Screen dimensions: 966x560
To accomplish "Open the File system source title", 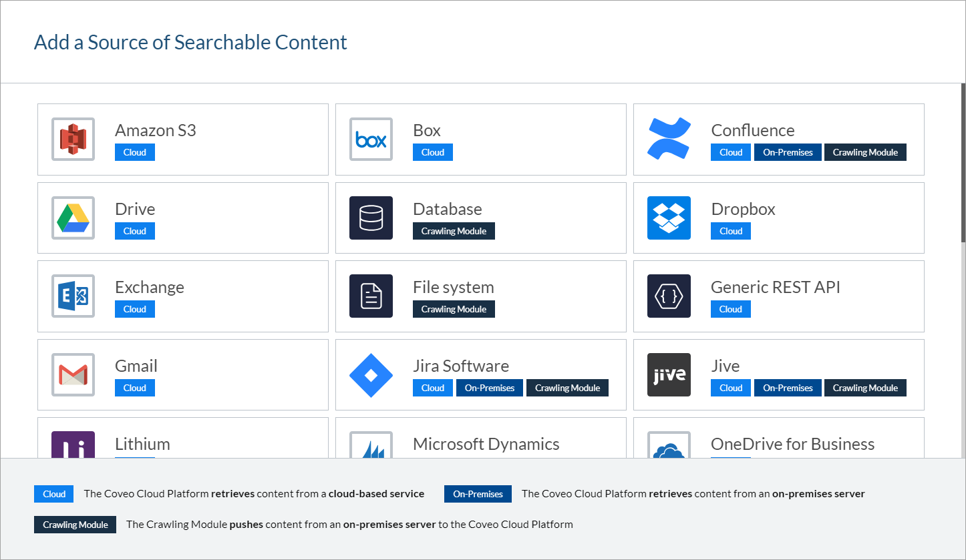I will (x=454, y=287).
